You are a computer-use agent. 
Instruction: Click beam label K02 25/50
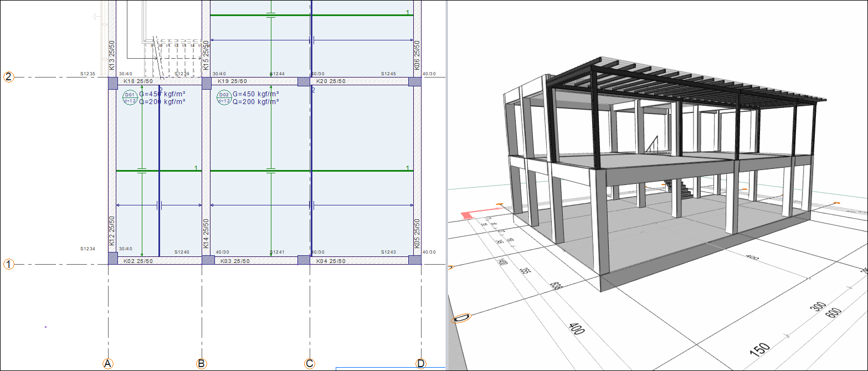[x=138, y=261]
